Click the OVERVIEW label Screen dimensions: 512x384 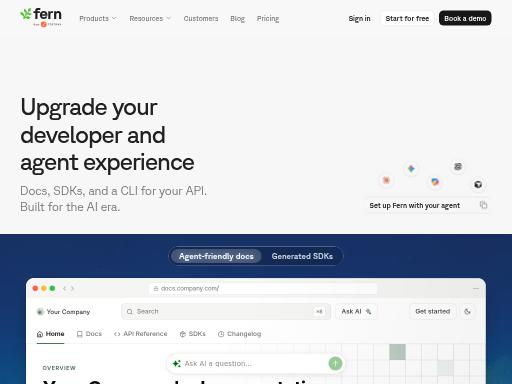(59, 368)
